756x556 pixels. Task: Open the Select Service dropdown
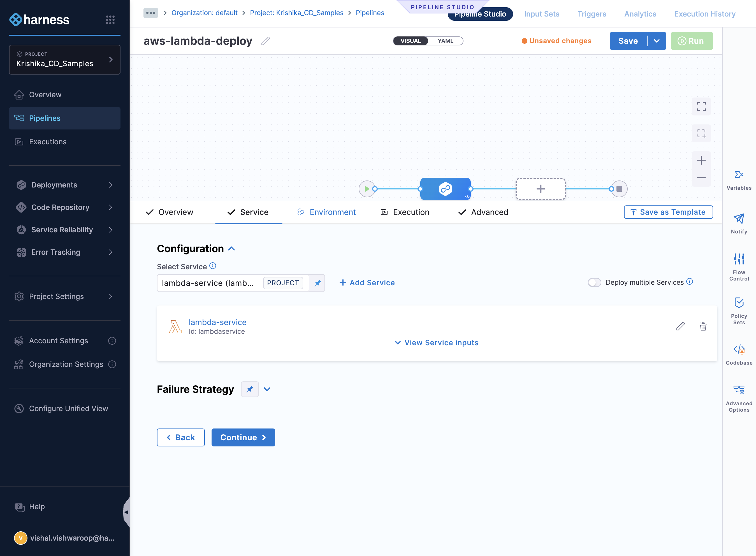(x=233, y=283)
